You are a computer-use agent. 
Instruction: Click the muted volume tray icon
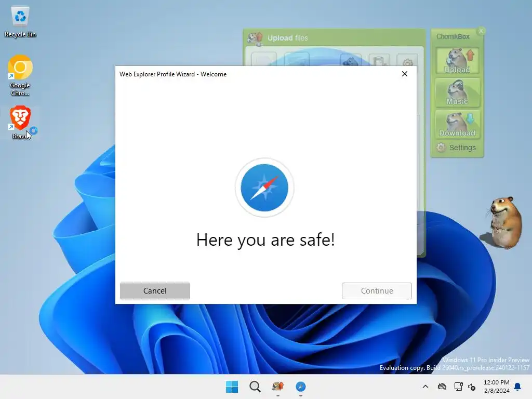pos(472,387)
